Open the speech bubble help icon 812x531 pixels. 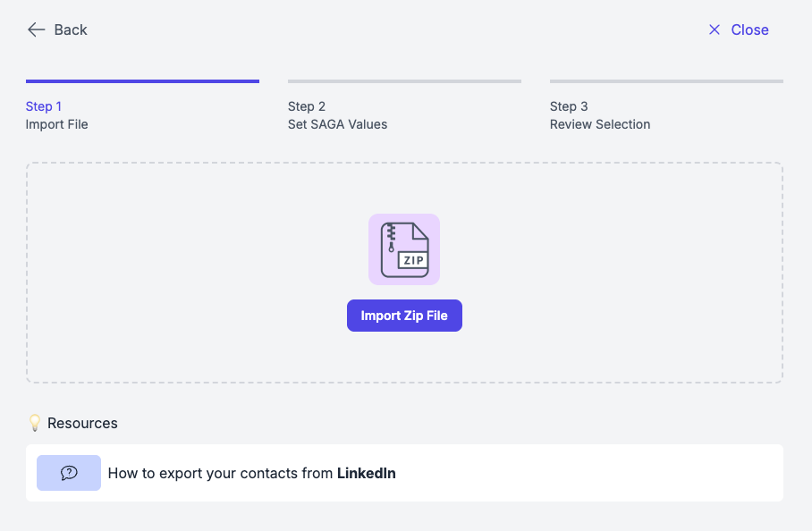[x=69, y=473]
